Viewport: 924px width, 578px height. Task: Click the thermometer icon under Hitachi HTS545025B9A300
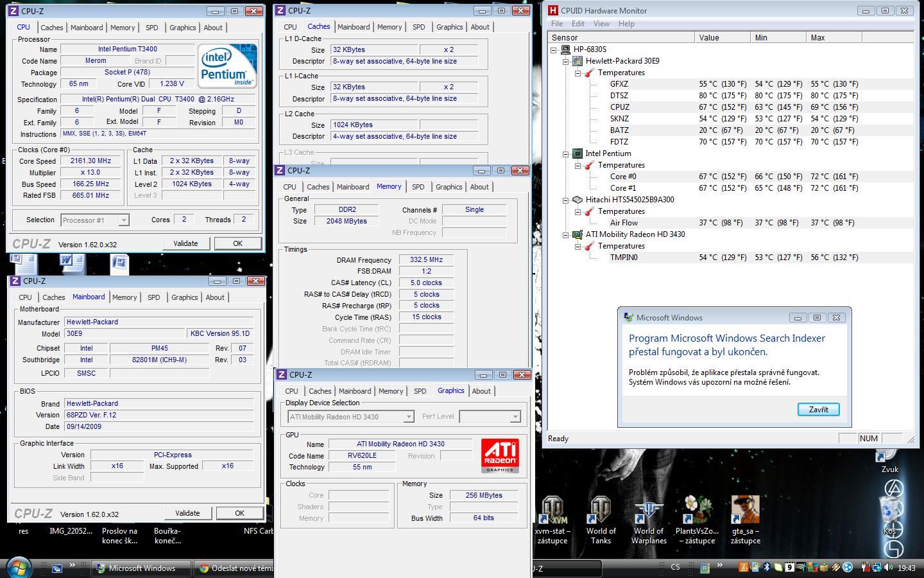(590, 211)
